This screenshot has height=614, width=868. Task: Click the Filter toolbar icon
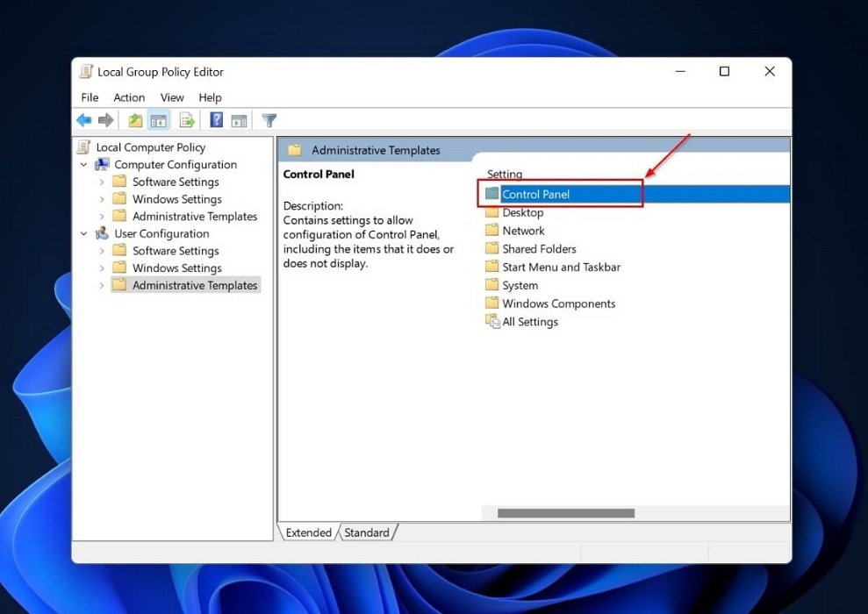tap(268, 120)
